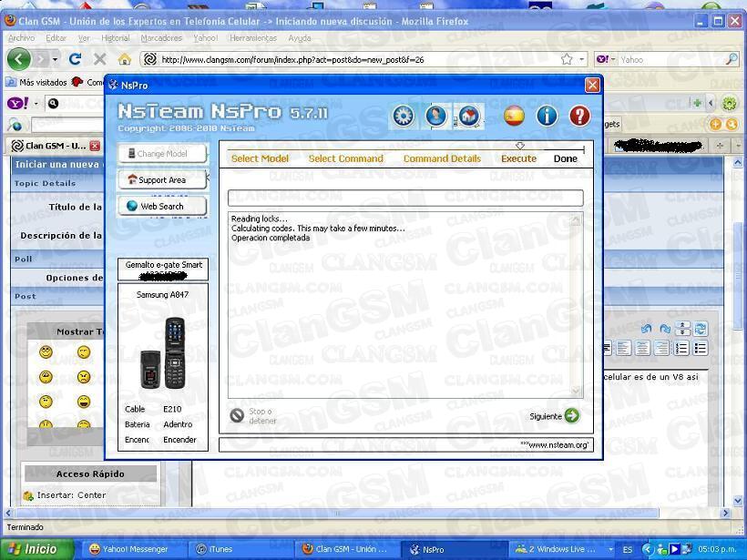Screen dimensions: 747x560
Task: Open Herramientas menu in Firefox
Action: 253,38
